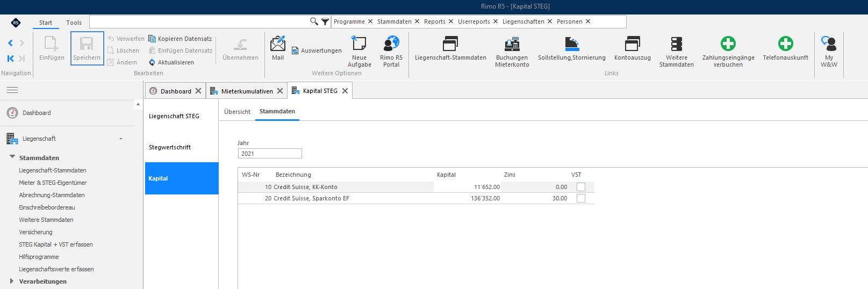Open STEG Kapital + VST erfassen
Viewport: 868px width, 289px height.
56,244
